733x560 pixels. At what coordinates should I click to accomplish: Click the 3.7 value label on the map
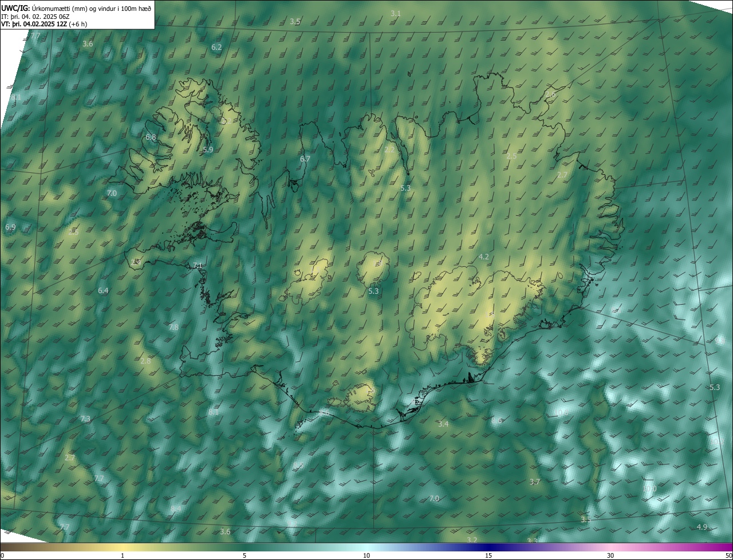click(535, 482)
